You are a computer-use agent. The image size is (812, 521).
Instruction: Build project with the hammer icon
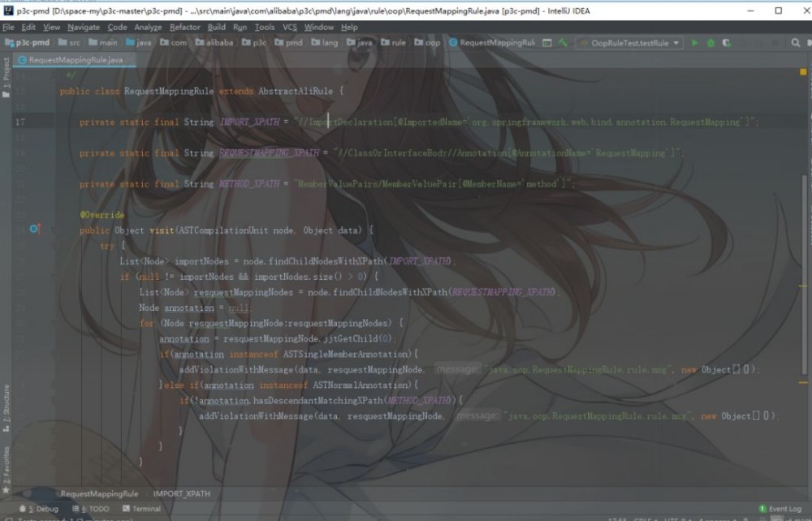[563, 43]
